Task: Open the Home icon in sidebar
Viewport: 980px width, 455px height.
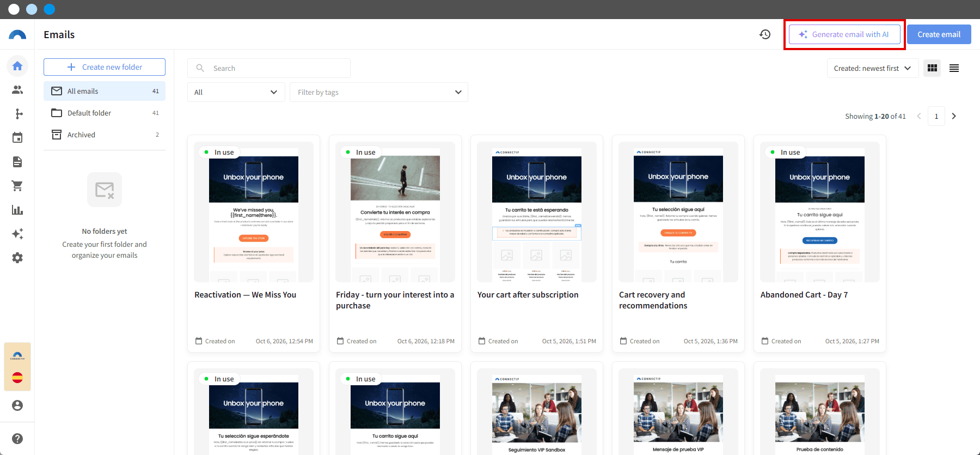Action: click(17, 66)
